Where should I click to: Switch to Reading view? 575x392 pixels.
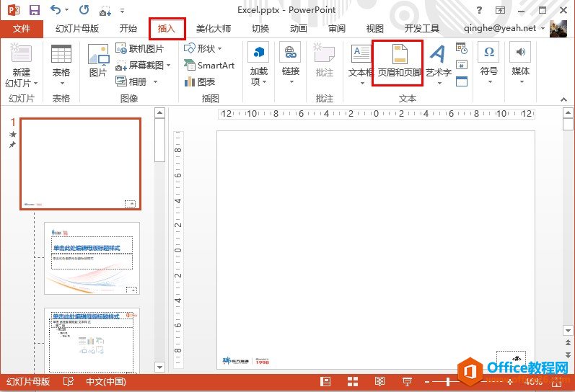point(380,382)
